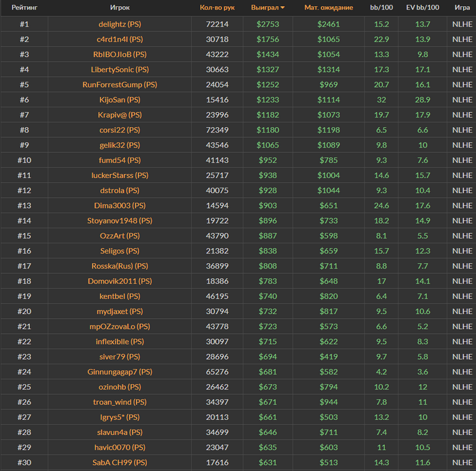Select SabA CH99 (PS) player link
Viewport: 476px width, 471px height.
point(120,463)
